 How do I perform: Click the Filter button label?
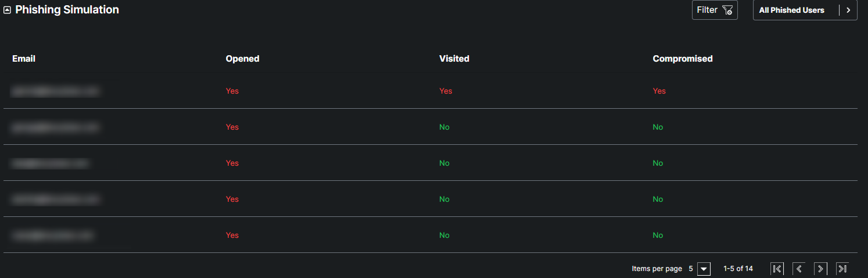click(707, 10)
